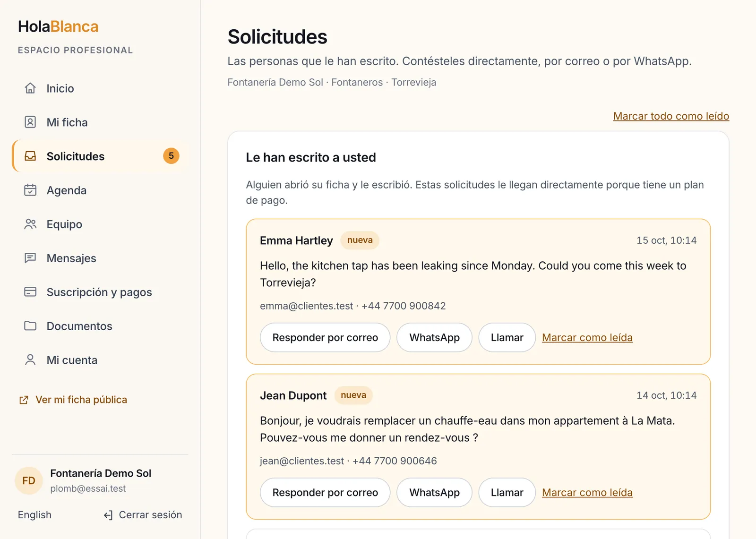The height and width of the screenshot is (539, 756).
Task: Open the Inicio menu item
Action: 100,88
